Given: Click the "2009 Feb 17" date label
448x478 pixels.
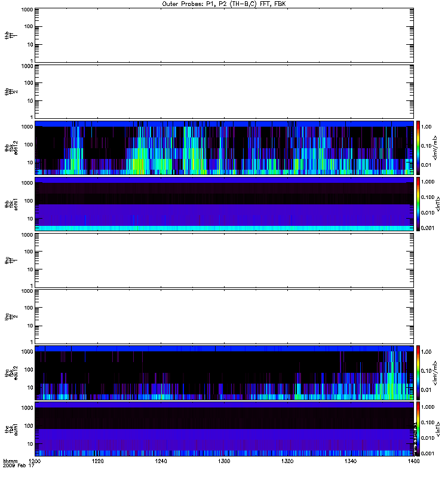Looking at the screenshot, I should coord(19,466).
